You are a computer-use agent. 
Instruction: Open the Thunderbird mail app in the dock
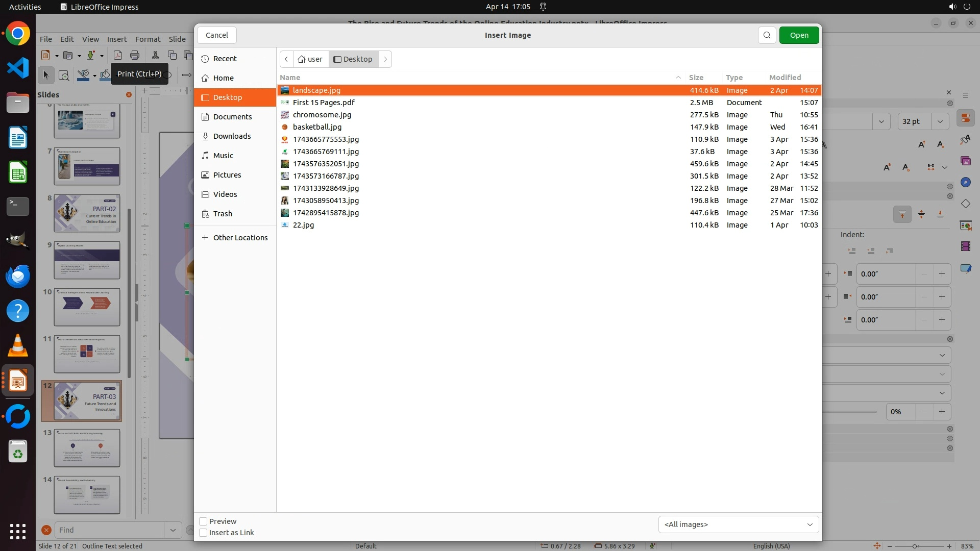(18, 276)
